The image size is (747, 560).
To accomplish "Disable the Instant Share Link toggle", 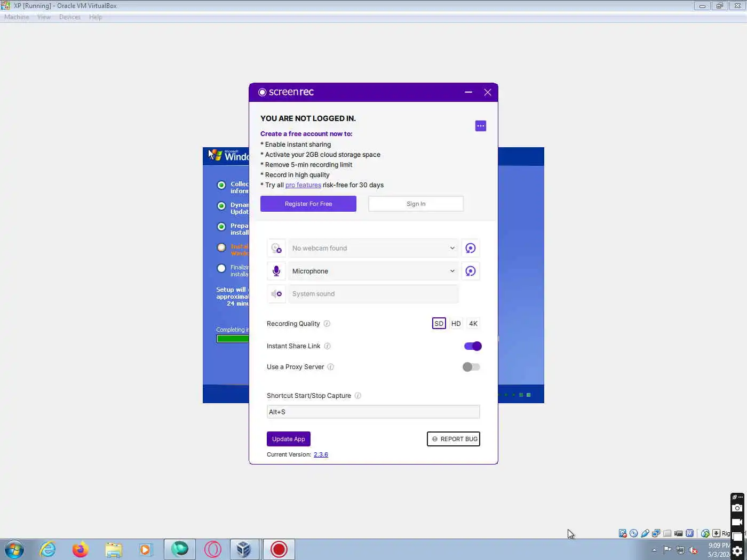I will coord(473,346).
